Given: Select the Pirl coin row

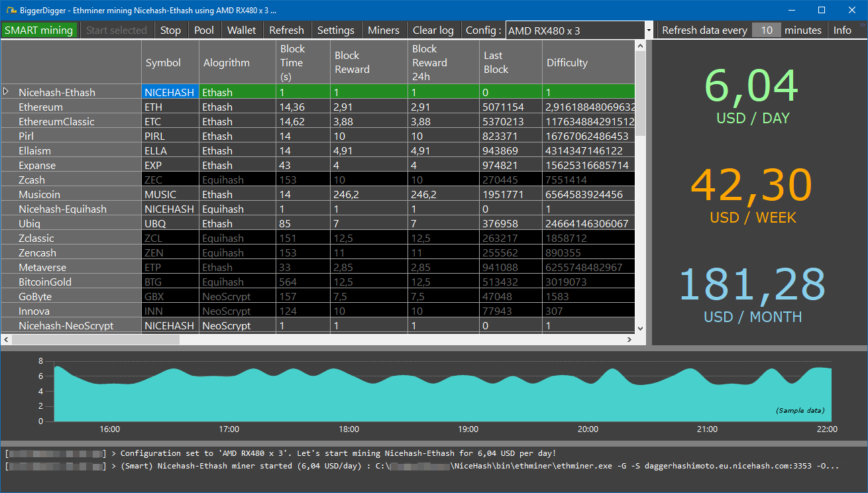Looking at the screenshot, I should click(318, 136).
